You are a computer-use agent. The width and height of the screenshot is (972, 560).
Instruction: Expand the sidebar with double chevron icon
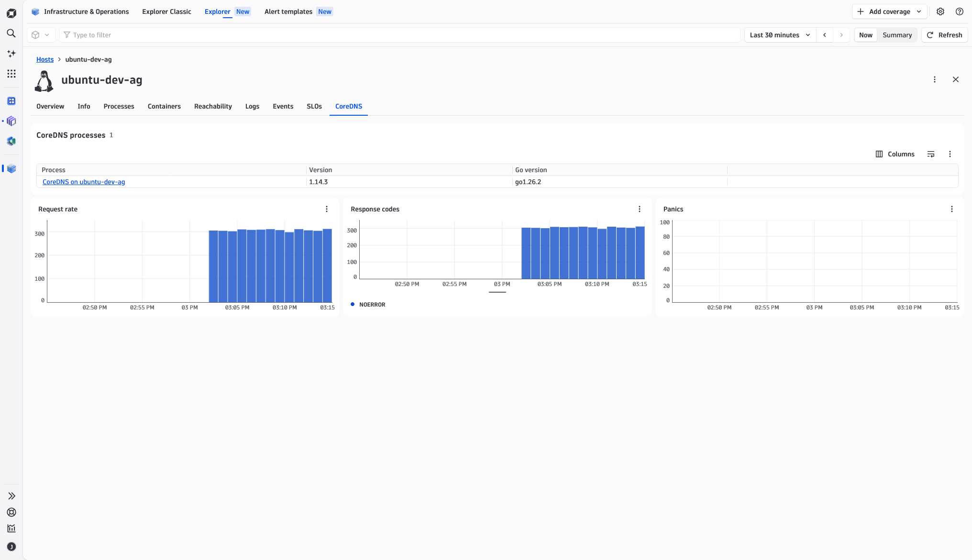(x=11, y=496)
